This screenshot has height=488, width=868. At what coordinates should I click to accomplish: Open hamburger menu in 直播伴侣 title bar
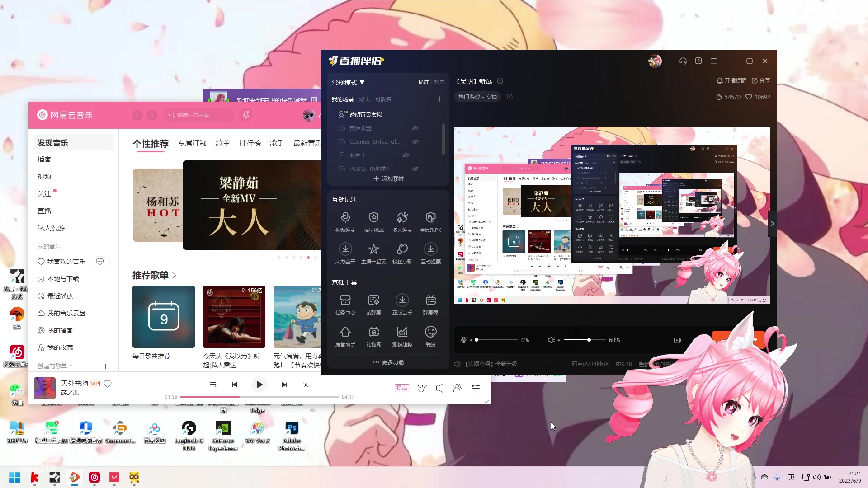point(714,61)
